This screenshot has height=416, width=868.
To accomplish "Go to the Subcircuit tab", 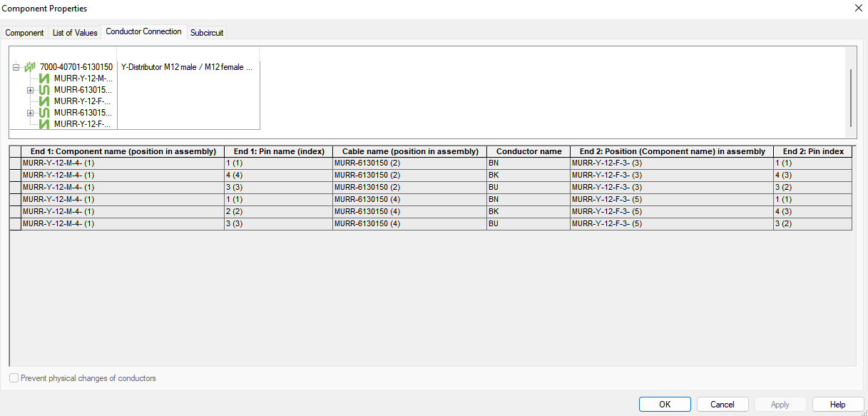I will 207,33.
